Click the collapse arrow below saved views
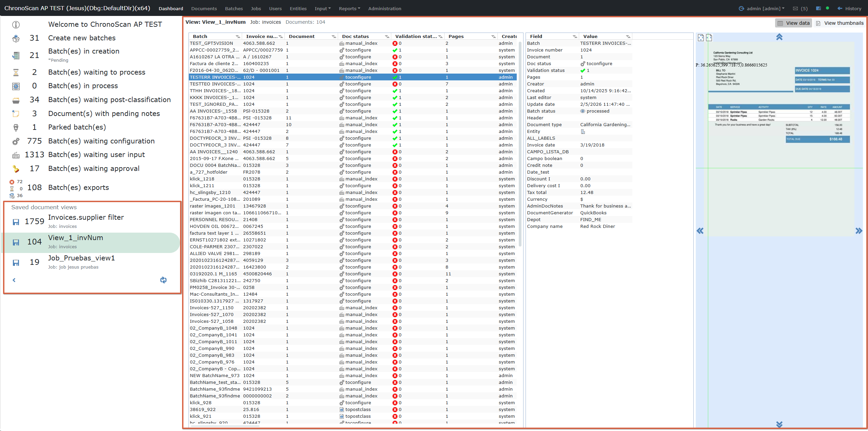Screen dimensions: 868x431 tap(14, 280)
